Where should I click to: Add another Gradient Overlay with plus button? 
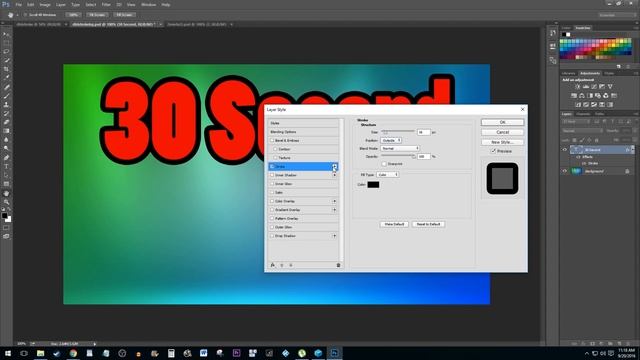(x=334, y=210)
